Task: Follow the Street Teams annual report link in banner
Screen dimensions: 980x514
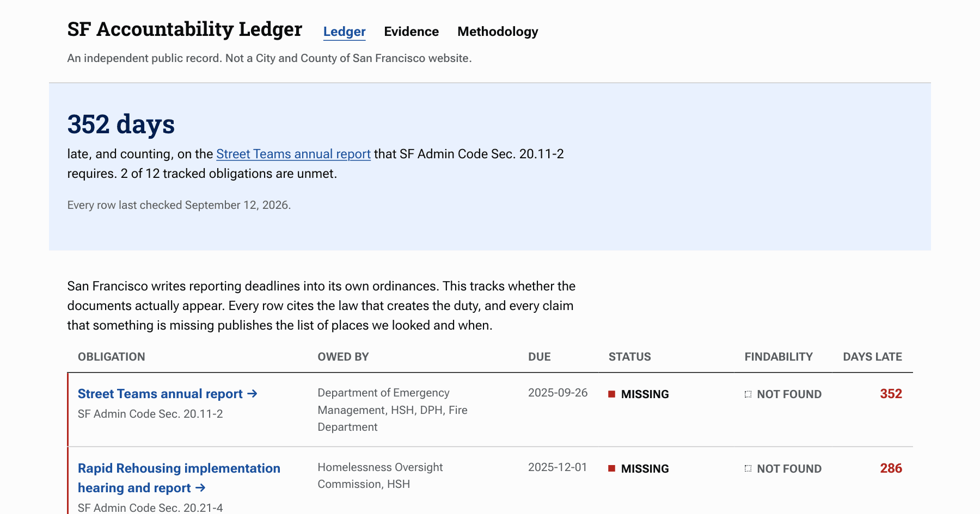Action: [x=293, y=154]
